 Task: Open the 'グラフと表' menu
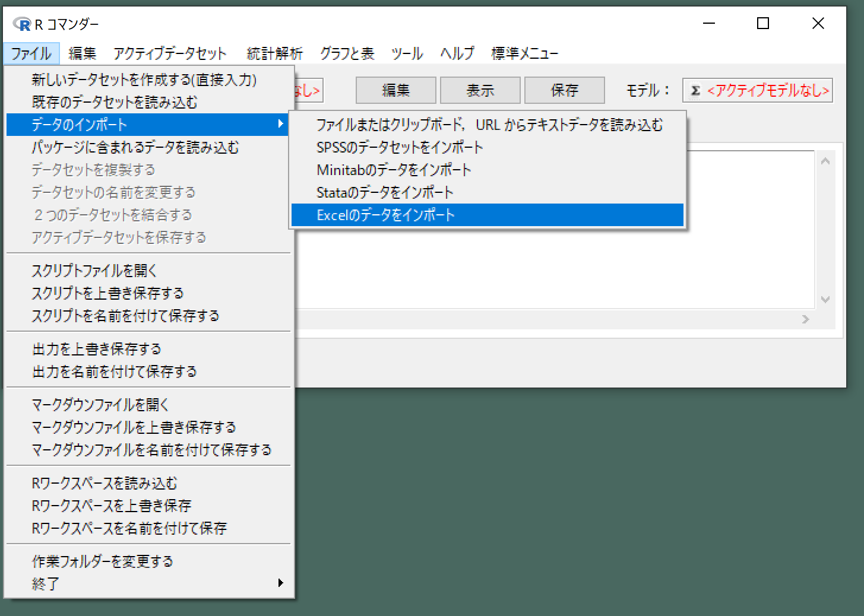(347, 54)
